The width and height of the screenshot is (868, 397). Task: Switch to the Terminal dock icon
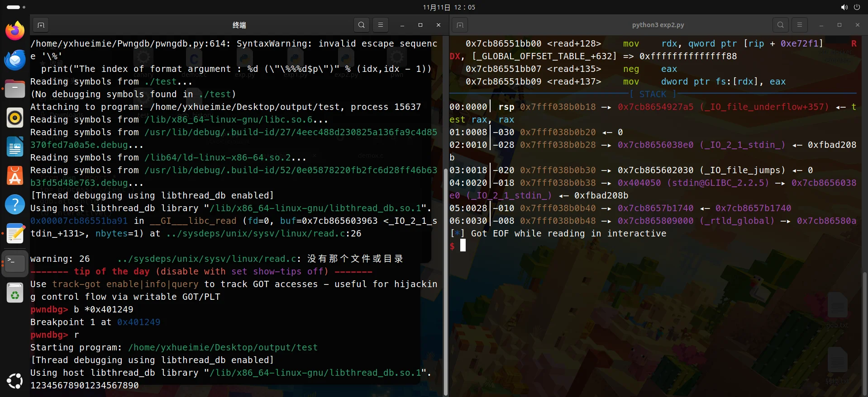pos(15,263)
